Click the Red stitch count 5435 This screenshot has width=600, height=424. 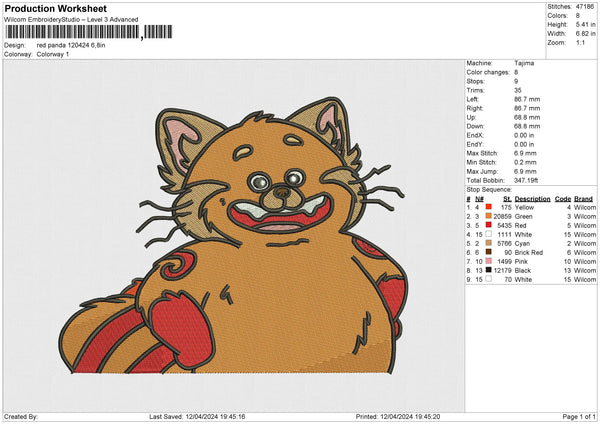pyautogui.click(x=504, y=225)
